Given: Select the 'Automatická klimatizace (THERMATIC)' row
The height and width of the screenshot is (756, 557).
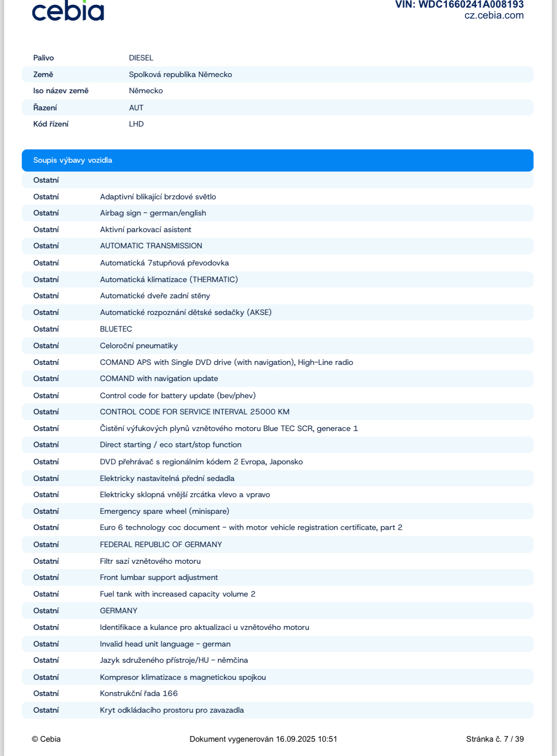Looking at the screenshot, I should point(169,280).
